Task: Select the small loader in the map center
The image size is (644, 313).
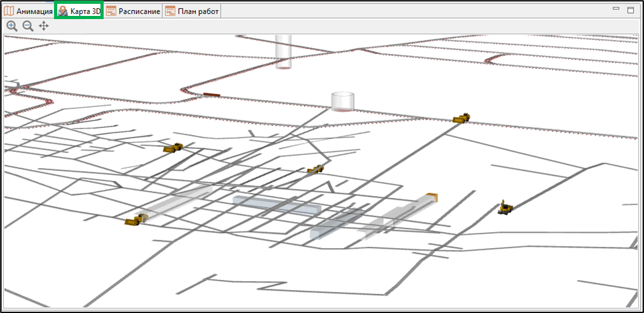Action: coord(315,169)
